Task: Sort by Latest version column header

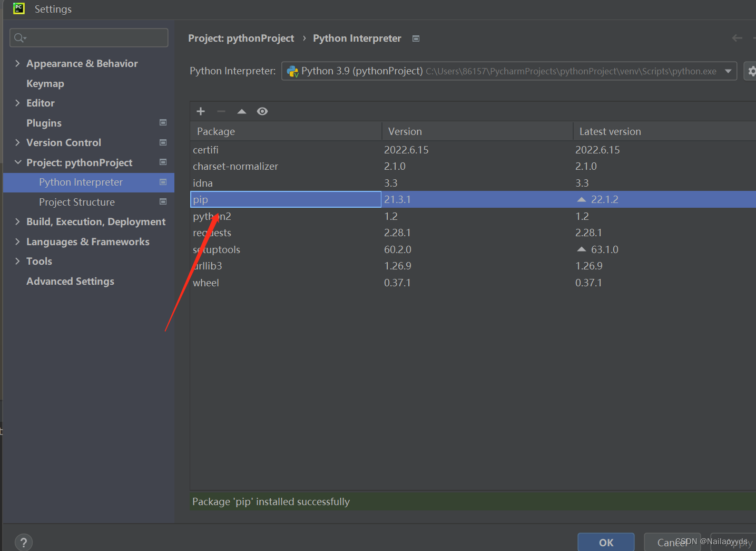Action: pos(665,131)
